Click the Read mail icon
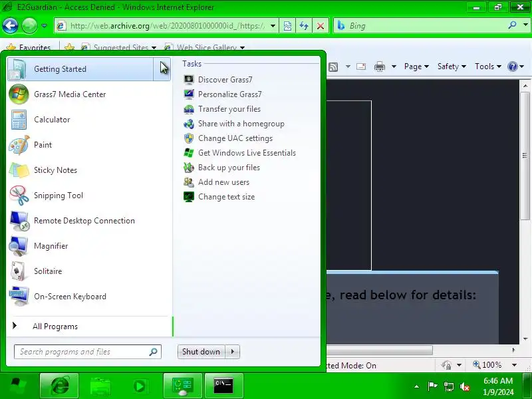Image resolution: width=532 pixels, height=399 pixels. click(361, 66)
